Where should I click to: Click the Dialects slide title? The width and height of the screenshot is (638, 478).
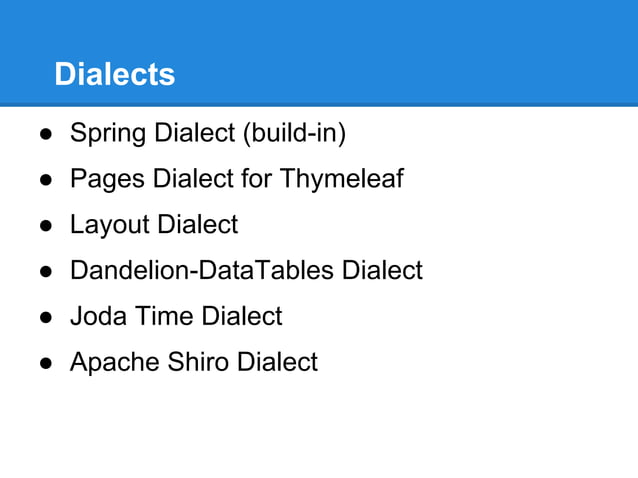pos(114,74)
